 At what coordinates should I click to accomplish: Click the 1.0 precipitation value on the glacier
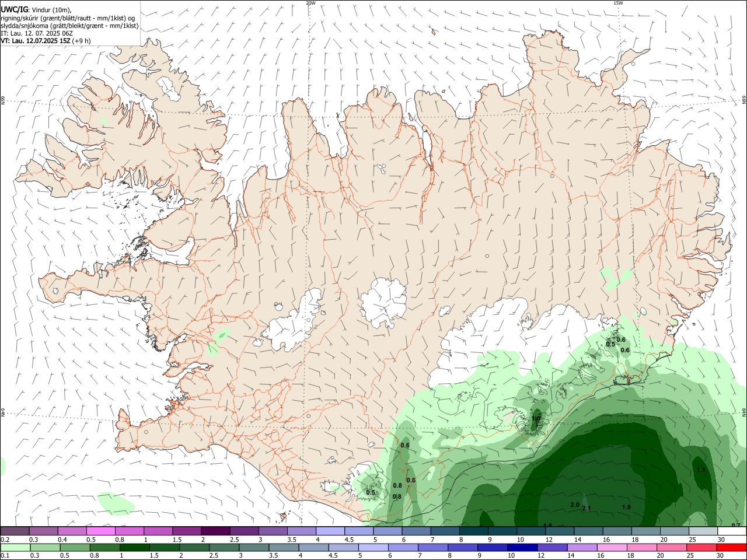[536, 418]
